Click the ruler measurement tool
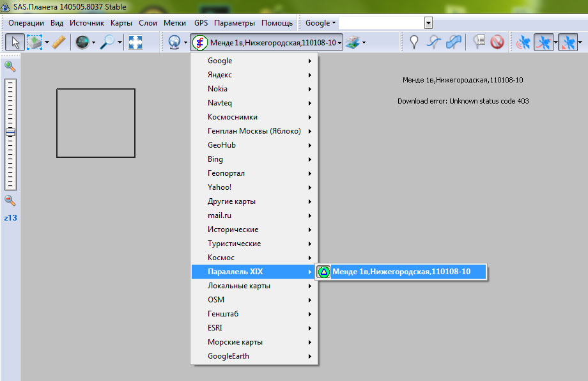Viewport: 588px width, 381px height. [59, 42]
